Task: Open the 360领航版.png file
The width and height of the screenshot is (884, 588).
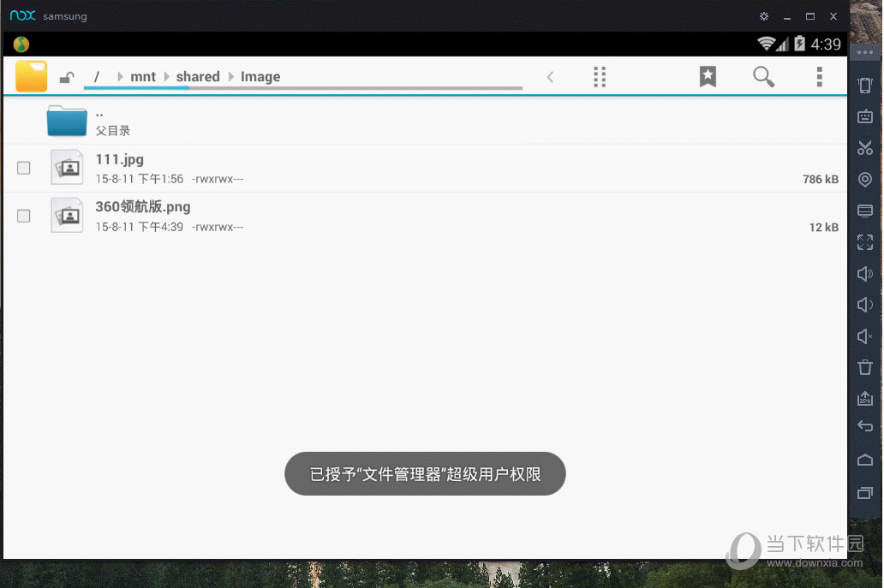Action: click(143, 207)
